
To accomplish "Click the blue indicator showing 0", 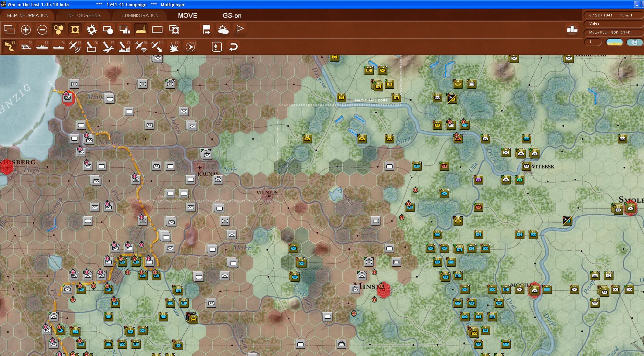I will point(634,42).
